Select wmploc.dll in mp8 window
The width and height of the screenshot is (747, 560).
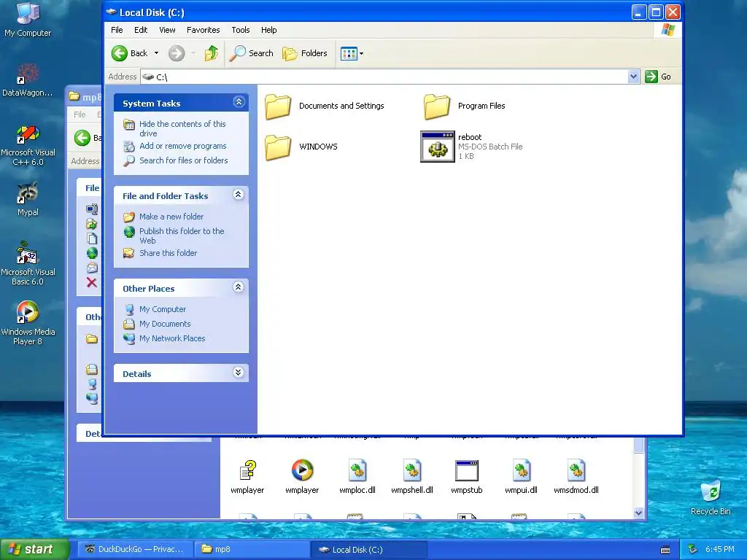click(x=357, y=470)
